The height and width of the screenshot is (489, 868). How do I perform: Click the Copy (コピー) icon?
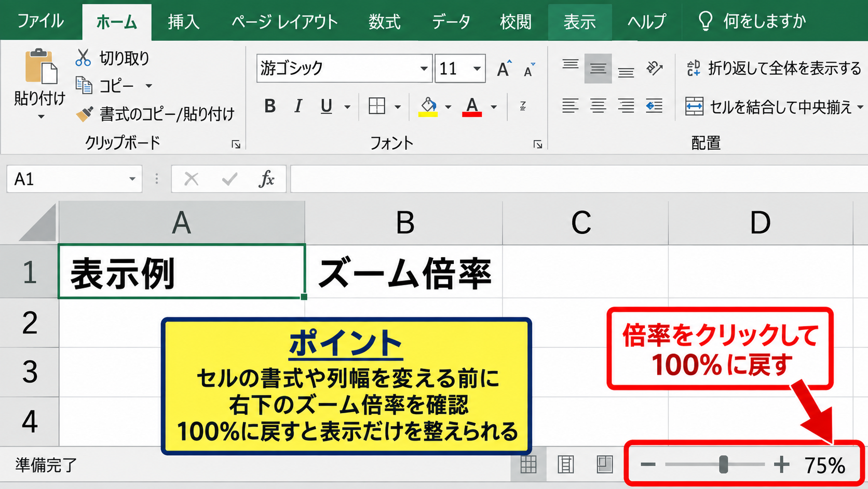84,85
